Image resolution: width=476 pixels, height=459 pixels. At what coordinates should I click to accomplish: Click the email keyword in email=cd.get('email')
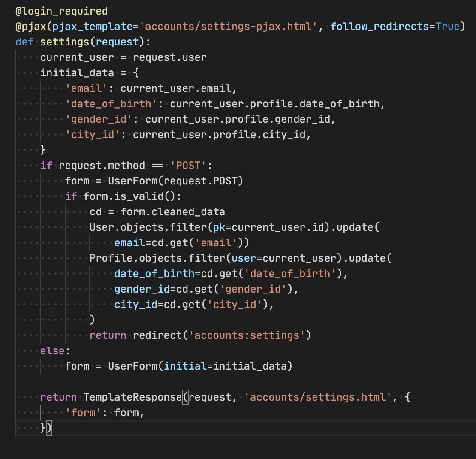tap(130, 243)
